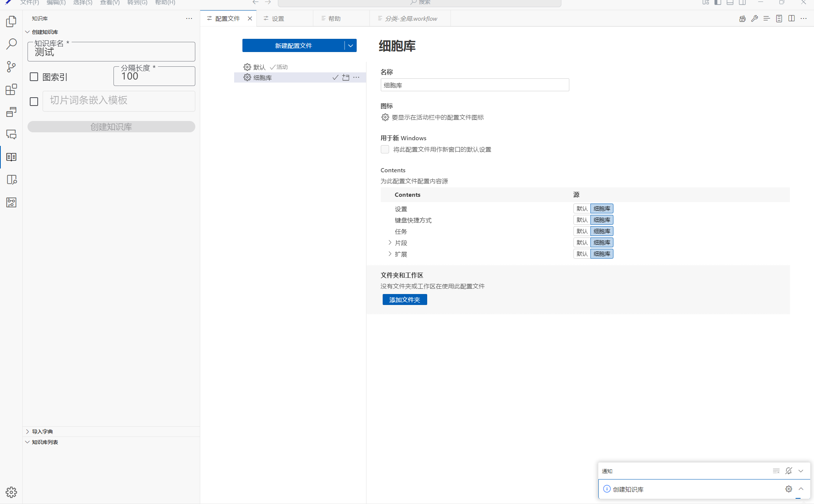Check the 切片词条嵌入模板 checkbox
Image resolution: width=814 pixels, height=504 pixels.
click(x=34, y=101)
